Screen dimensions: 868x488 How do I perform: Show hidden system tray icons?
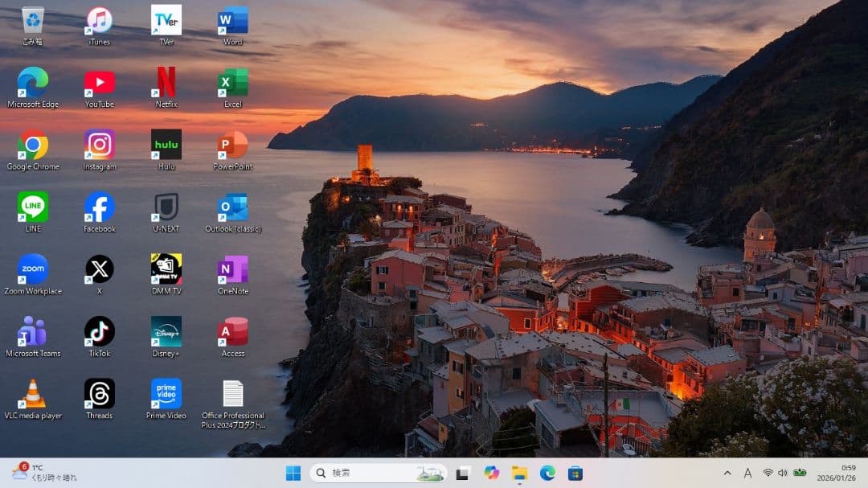point(726,473)
